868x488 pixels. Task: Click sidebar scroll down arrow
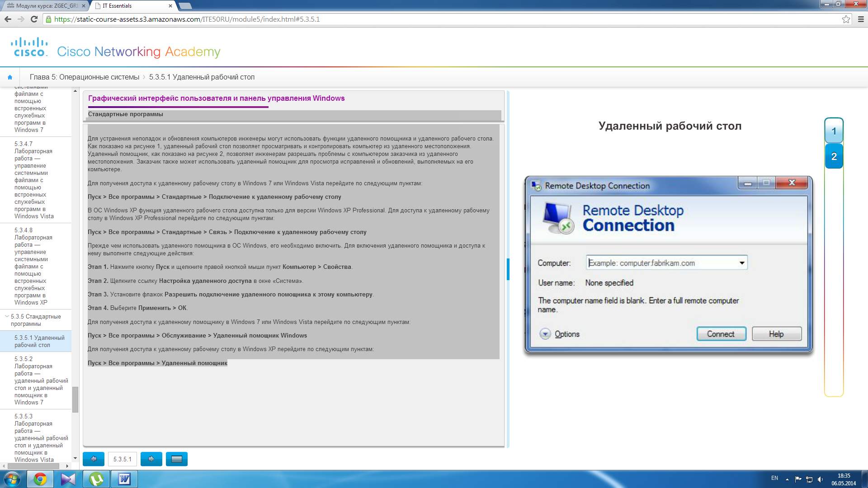pos(75,458)
